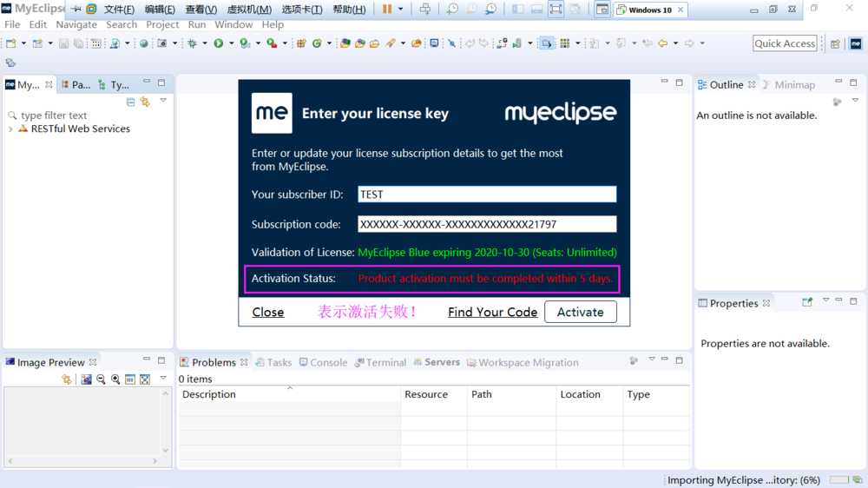Image resolution: width=868 pixels, height=488 pixels.
Task: Switch to the Servers tab
Action: click(x=437, y=362)
